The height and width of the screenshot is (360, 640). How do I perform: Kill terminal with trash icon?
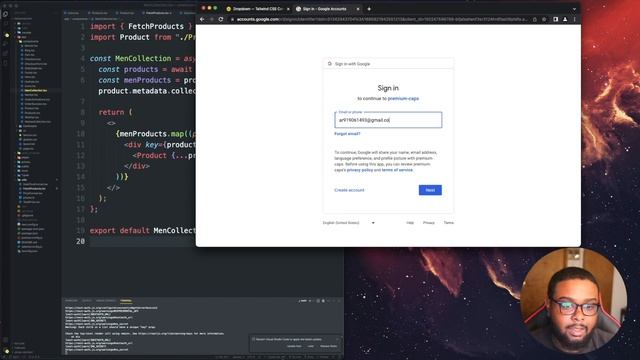coord(323,301)
